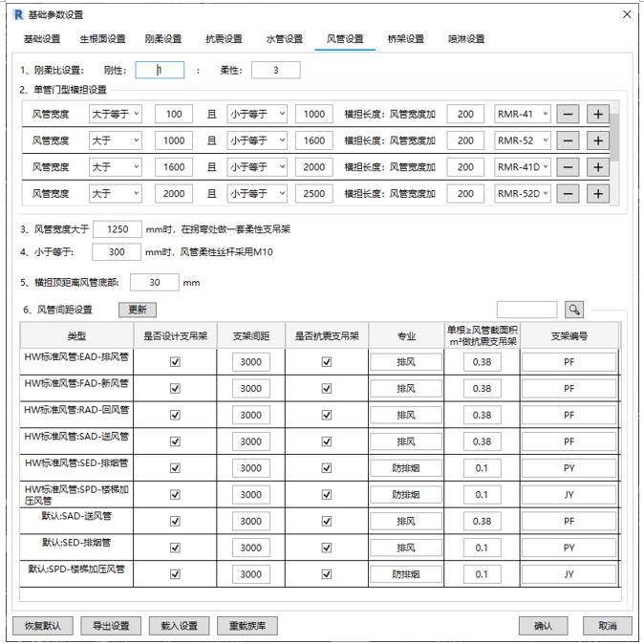This screenshot has width=644, height=644.
Task: Add a row using plus beside RMR-52
Action: 598,140
